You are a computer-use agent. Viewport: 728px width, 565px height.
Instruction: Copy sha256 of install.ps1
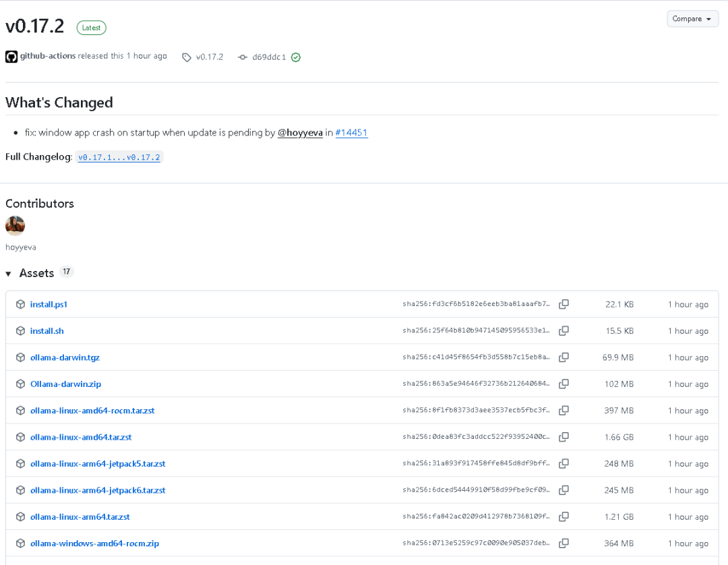564,304
